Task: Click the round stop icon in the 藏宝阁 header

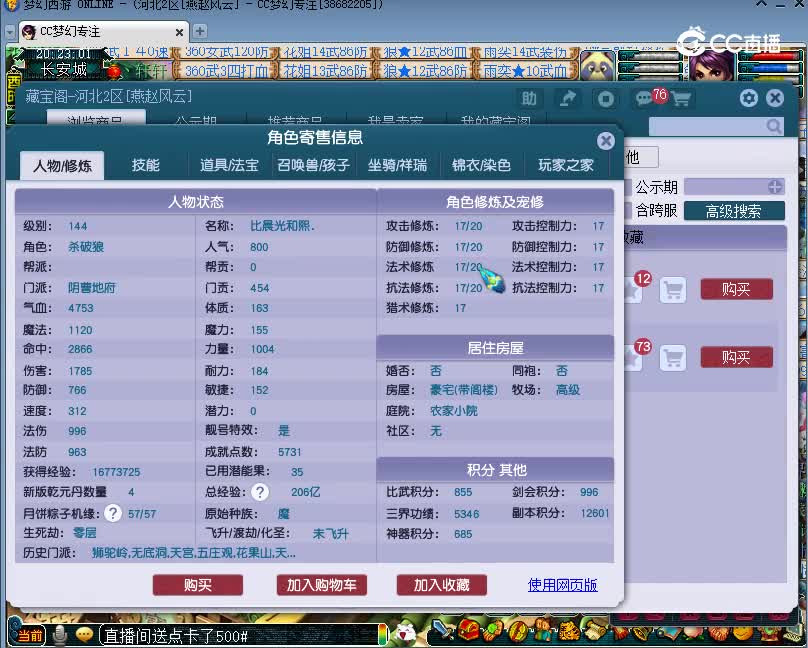Action: click(605, 98)
